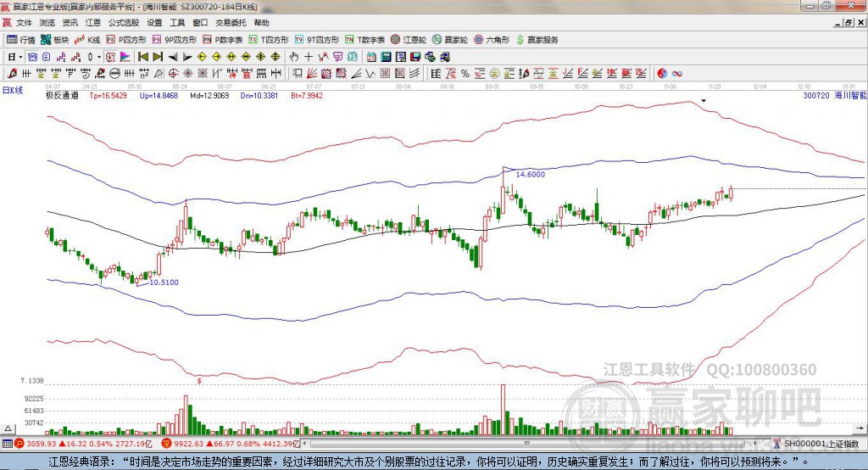Click the save floppy disk icon
The image size is (868, 470).
tap(415, 57)
